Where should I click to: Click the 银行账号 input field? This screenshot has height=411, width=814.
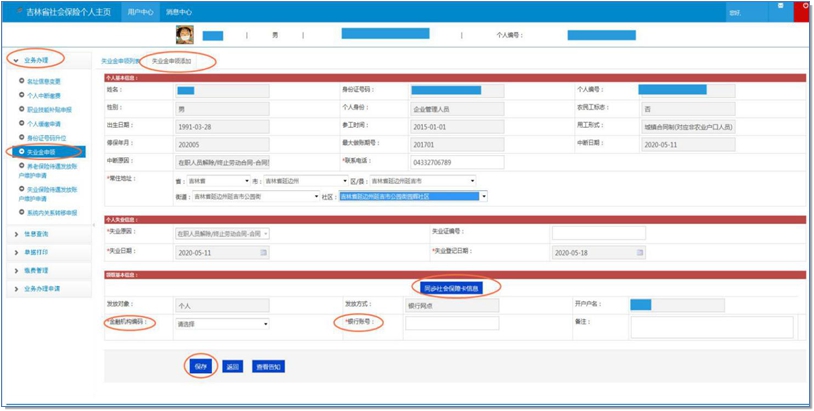(451, 323)
